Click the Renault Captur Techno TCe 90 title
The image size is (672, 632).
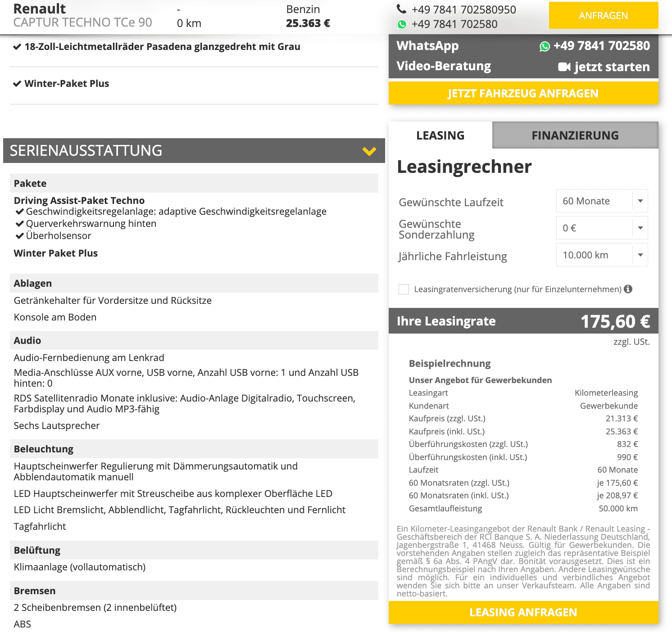tap(83, 15)
